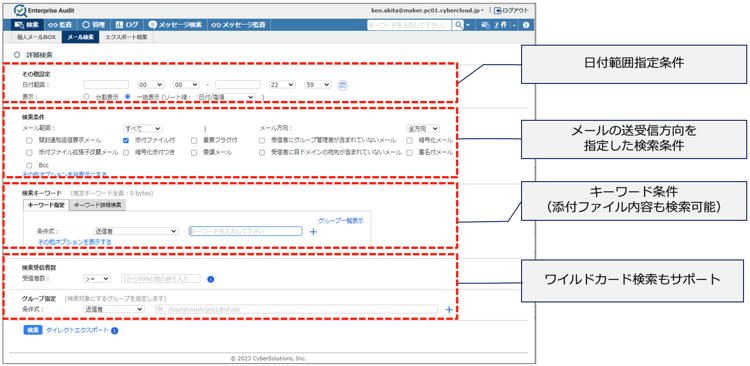Open the メール範囲 すべて dropdown
750x366 pixels.
(x=143, y=128)
